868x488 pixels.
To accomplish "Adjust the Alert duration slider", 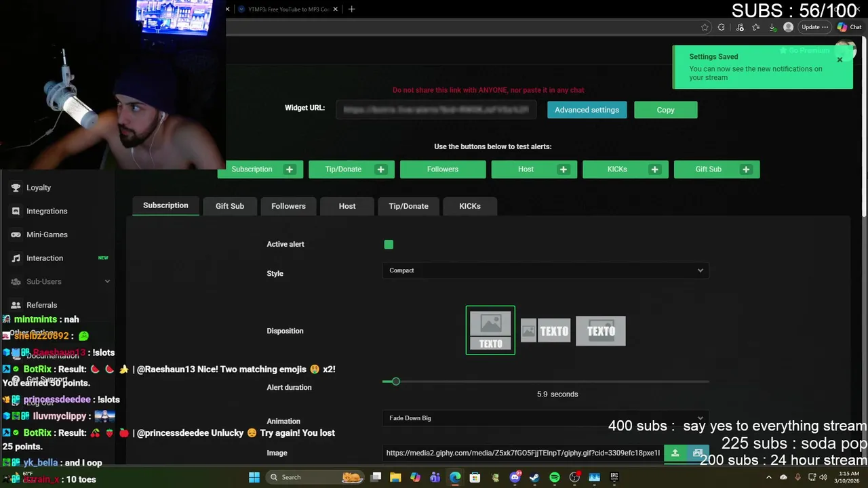I will (396, 382).
